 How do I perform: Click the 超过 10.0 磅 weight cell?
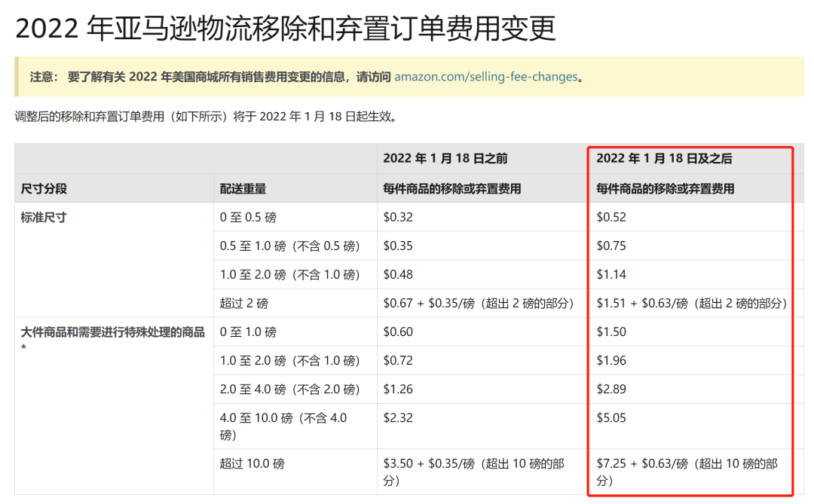pos(252,463)
